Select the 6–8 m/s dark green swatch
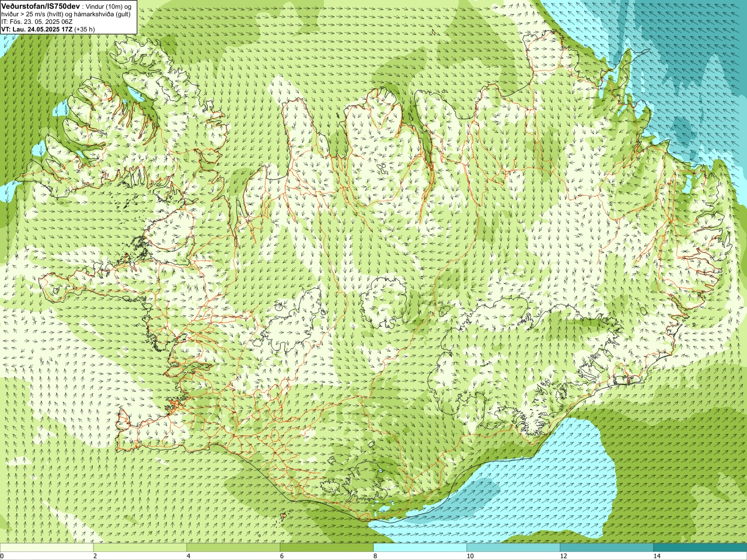The height and width of the screenshot is (560, 747). 327,548
